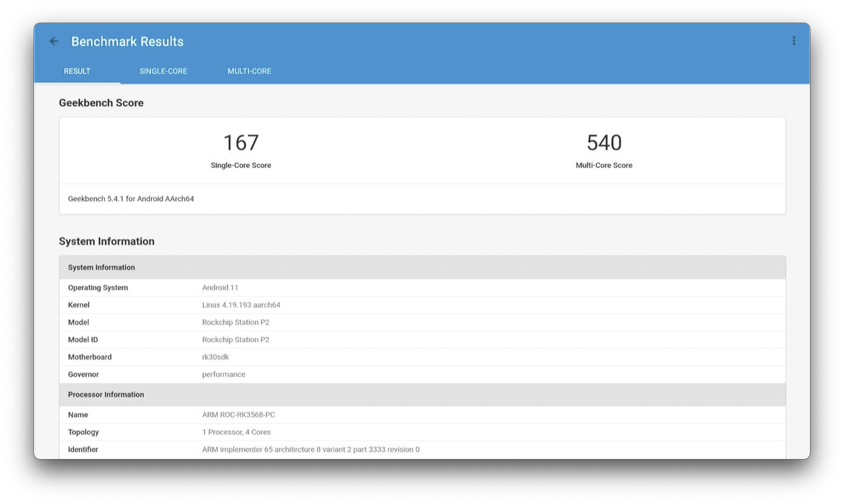Select the Benchmark Results title
The width and height of the screenshot is (844, 504).
[x=127, y=41]
